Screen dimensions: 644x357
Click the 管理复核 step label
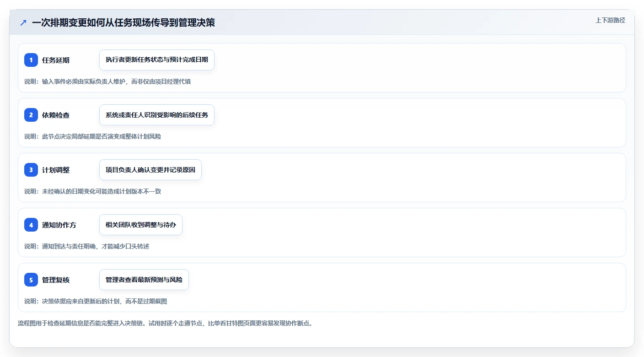tap(56, 280)
